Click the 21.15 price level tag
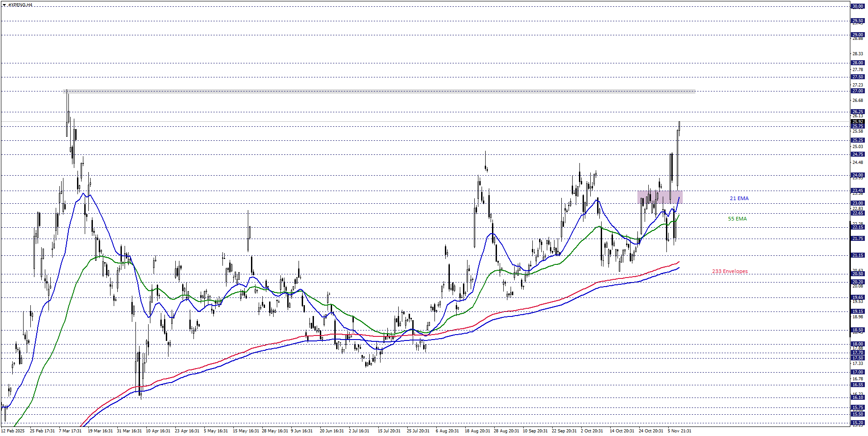Image resolution: width=868 pixels, height=436 pixels. [x=857, y=255]
